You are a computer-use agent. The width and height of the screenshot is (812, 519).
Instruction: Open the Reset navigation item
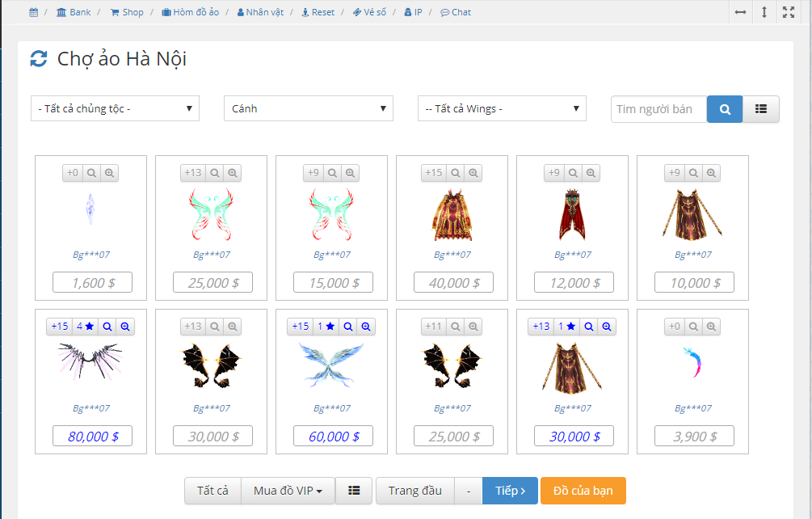[318, 12]
